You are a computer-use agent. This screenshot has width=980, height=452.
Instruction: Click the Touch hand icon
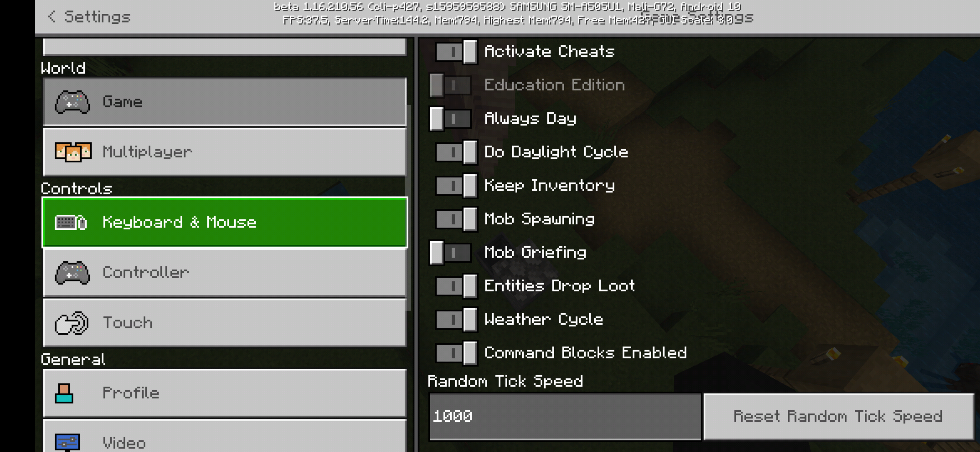72,323
